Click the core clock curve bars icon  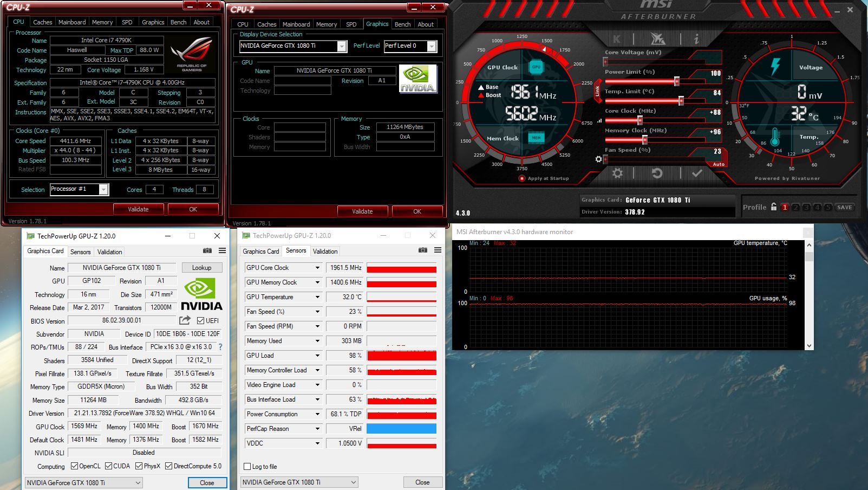pyautogui.click(x=599, y=121)
